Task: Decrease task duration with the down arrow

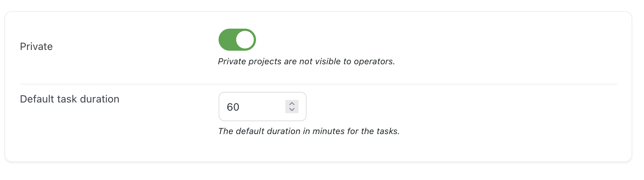Action: (x=292, y=109)
